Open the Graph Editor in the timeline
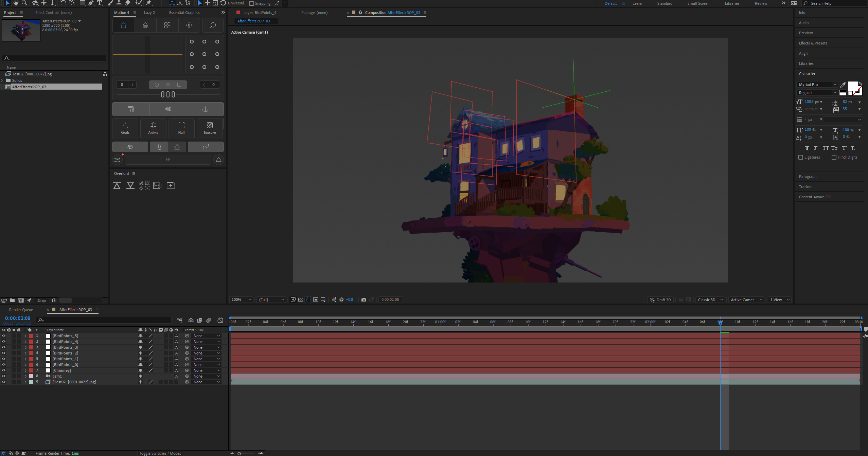Screen dimensions: 868x456 tap(220, 320)
